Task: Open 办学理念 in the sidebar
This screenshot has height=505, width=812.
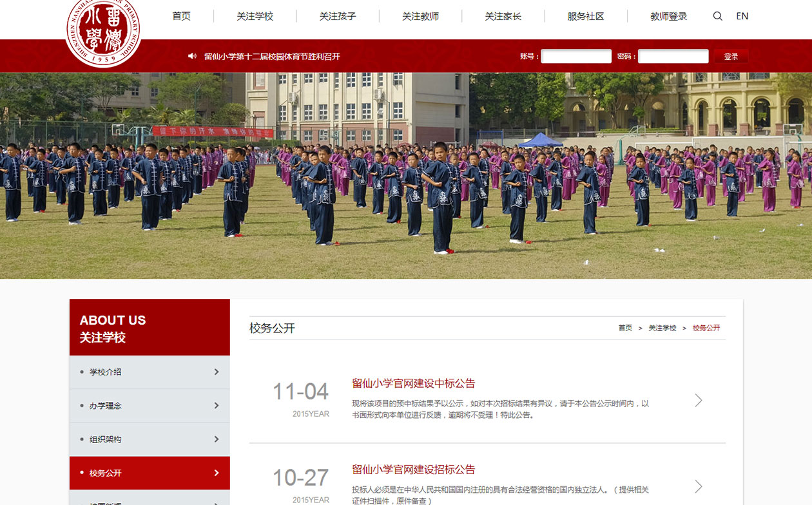Action: (106, 406)
